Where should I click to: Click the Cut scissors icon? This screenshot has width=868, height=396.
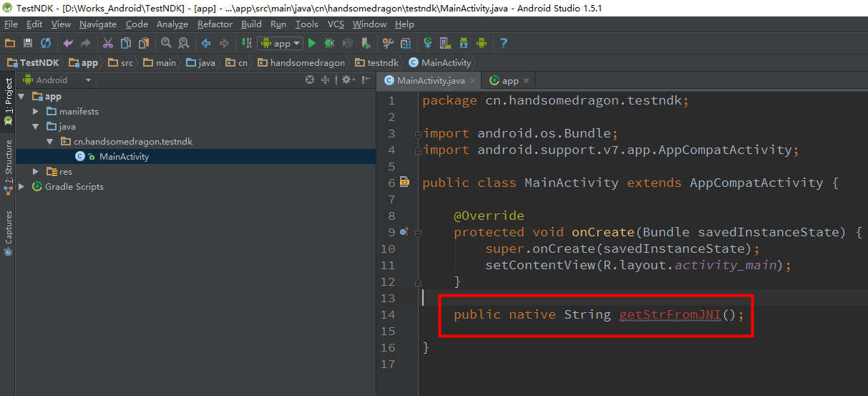tap(108, 44)
